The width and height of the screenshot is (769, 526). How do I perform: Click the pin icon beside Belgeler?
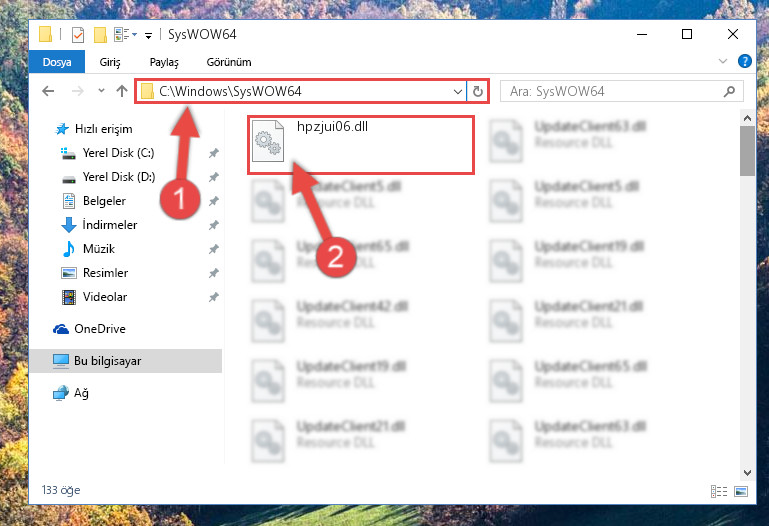point(213,201)
